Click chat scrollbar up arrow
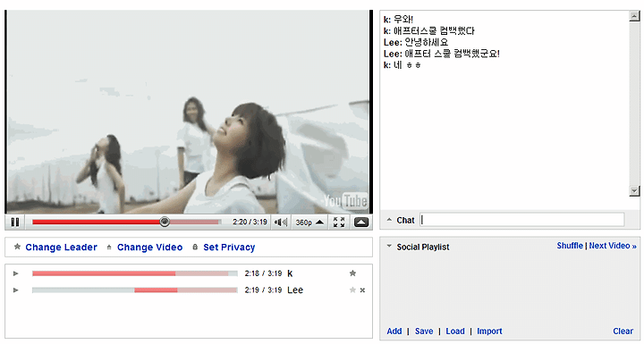644x344 pixels. click(x=634, y=16)
